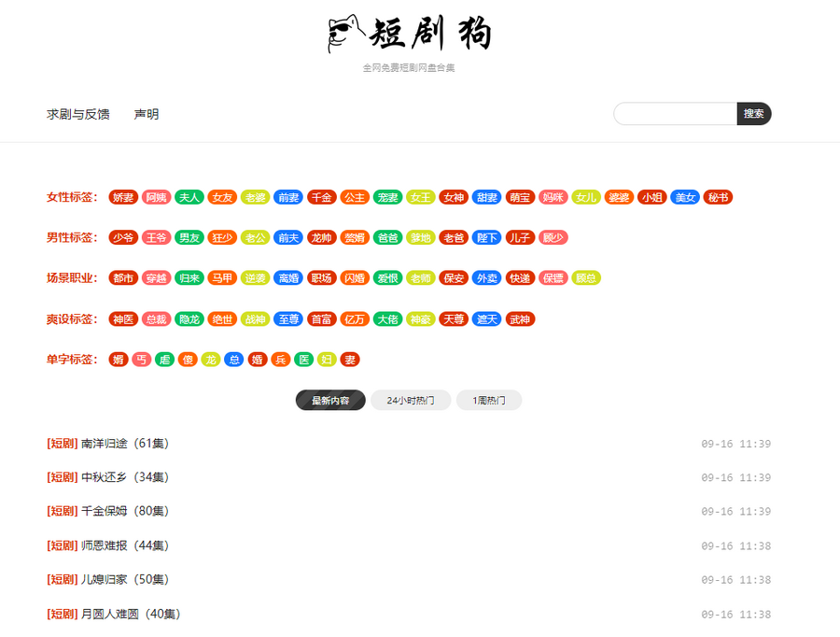This screenshot has height=637, width=840.
Task: Switch to the 最新内容 tab
Action: click(x=330, y=401)
